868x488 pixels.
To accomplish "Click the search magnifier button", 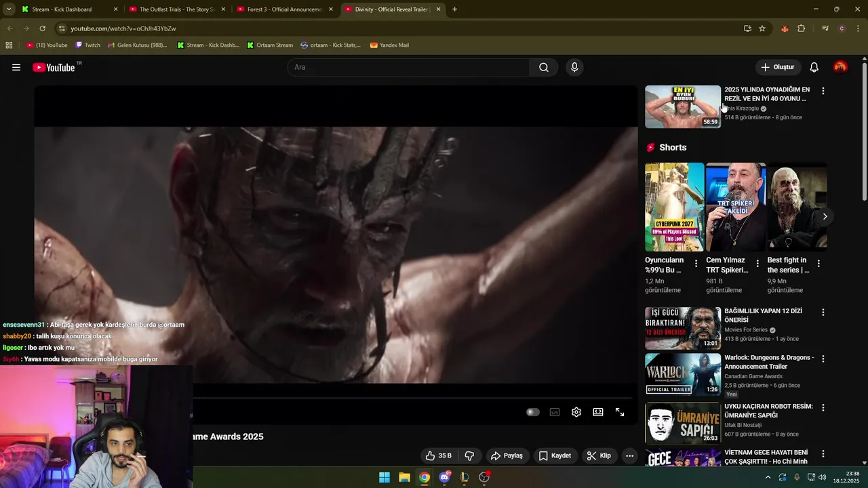I will pos(544,67).
